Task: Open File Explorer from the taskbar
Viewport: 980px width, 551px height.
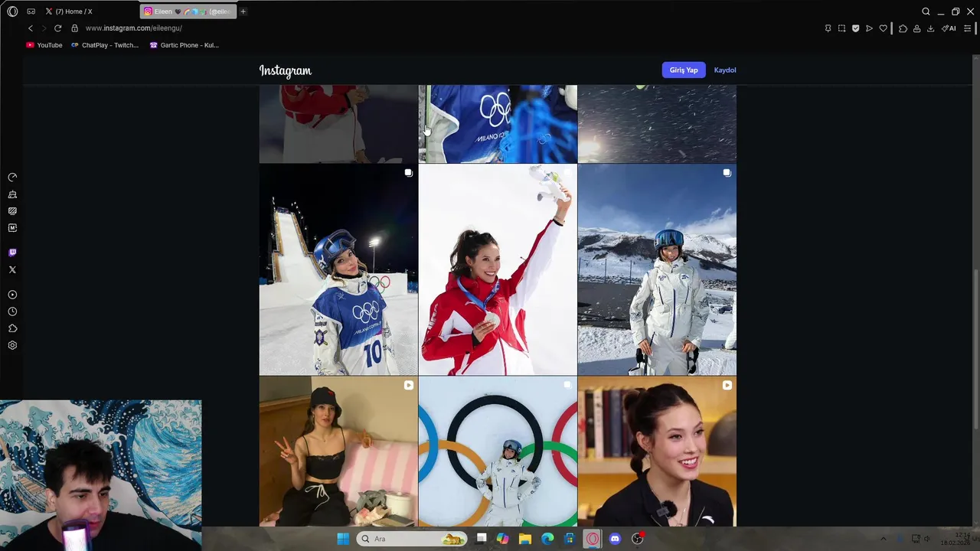Action: point(525,539)
